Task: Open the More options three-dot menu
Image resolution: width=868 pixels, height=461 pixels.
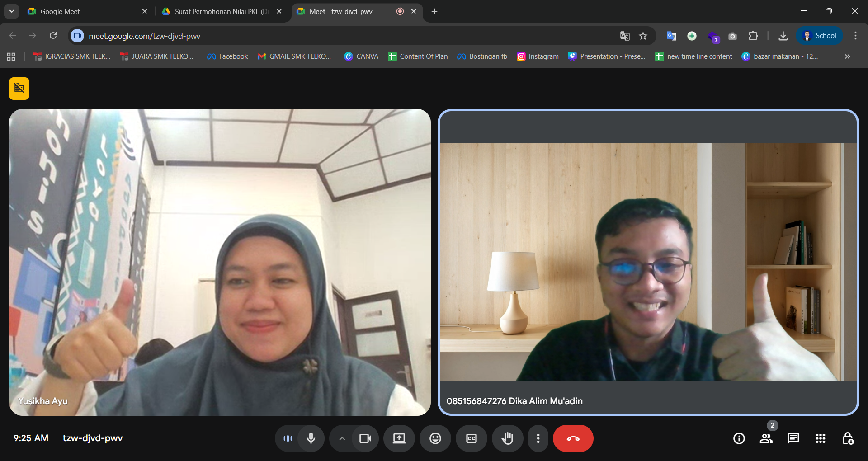Action: 538,438
